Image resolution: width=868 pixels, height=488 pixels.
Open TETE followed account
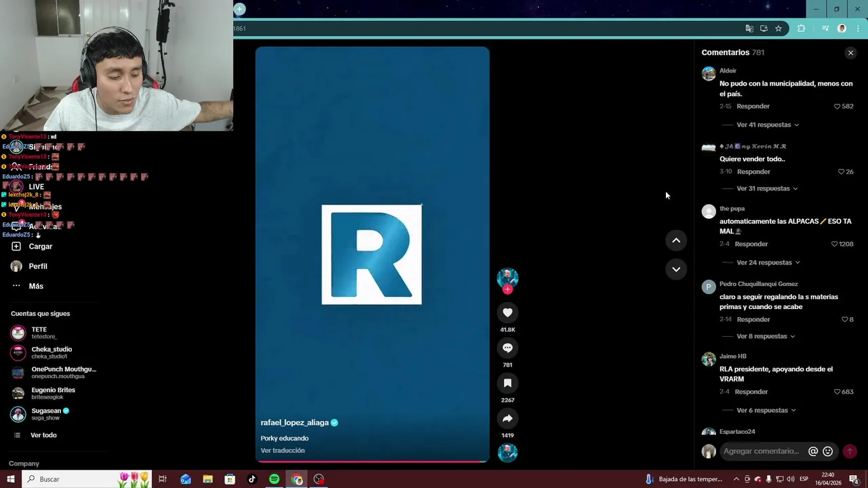(34, 333)
